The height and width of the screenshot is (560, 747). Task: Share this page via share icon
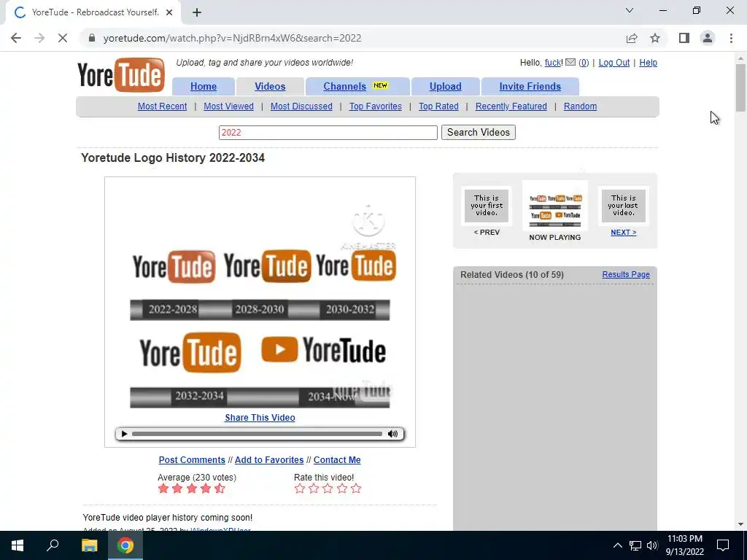[x=632, y=38]
